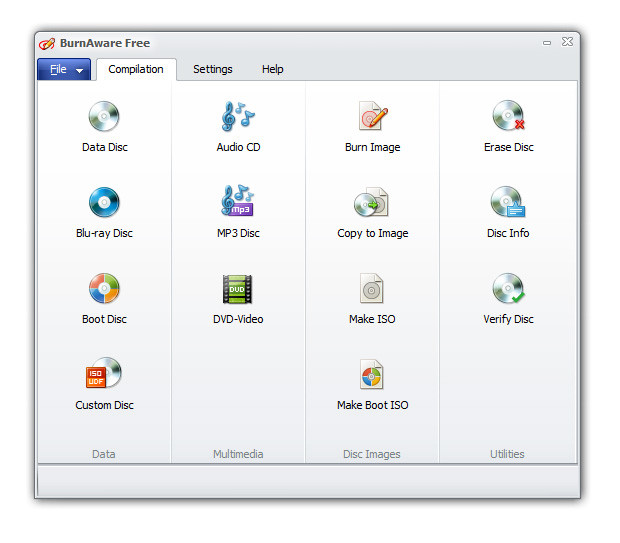The width and height of the screenshot is (620, 543).
Task: Select the Burn Image icon
Action: (372, 116)
